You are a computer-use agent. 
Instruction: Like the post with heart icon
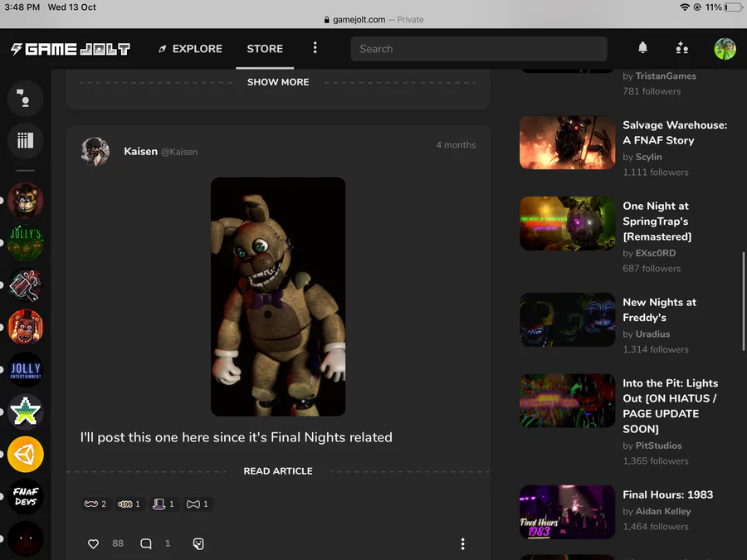coord(93,543)
